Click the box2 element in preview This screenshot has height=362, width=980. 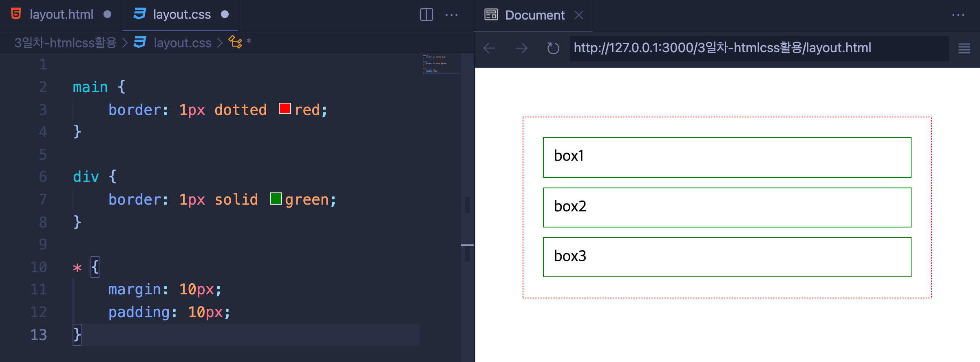727,207
